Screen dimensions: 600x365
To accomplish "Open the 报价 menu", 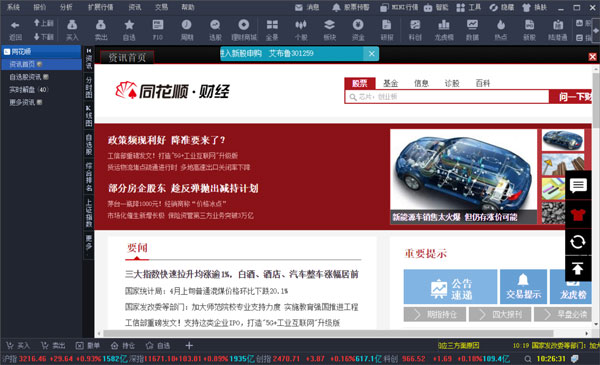I will [x=39, y=7].
